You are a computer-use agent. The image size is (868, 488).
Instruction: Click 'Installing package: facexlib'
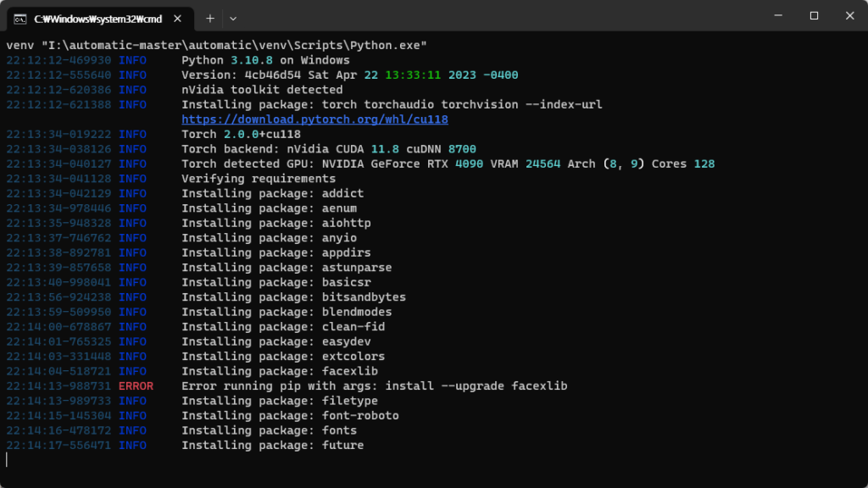280,372
